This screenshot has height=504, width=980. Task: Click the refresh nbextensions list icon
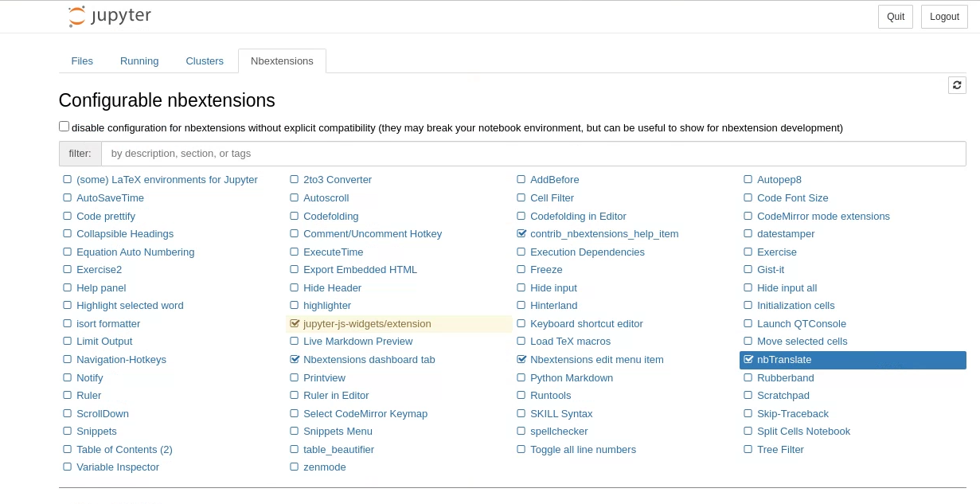coord(957,85)
